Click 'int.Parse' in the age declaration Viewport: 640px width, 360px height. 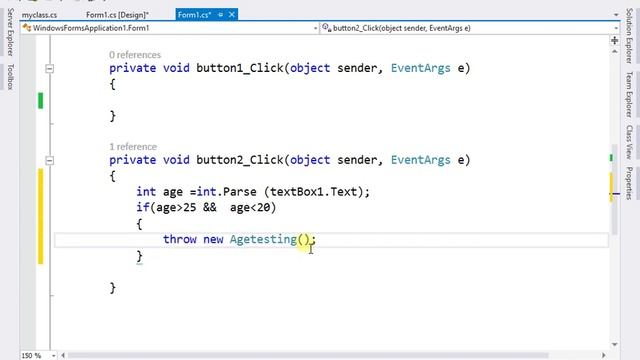227,191
